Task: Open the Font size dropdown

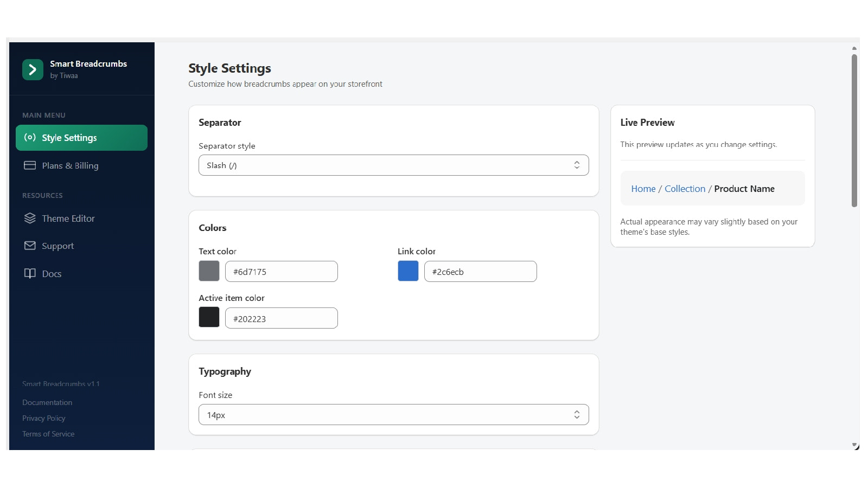Action: (x=393, y=415)
